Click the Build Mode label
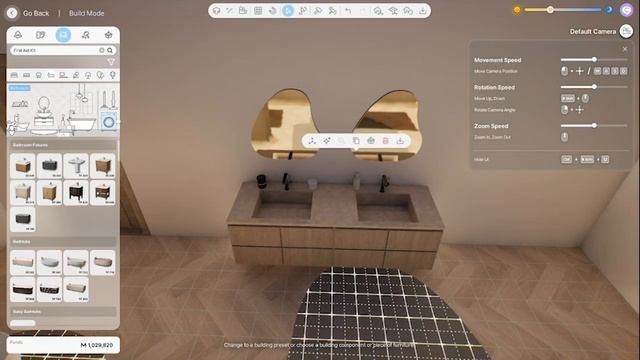The width and height of the screenshot is (640, 360). 87,13
